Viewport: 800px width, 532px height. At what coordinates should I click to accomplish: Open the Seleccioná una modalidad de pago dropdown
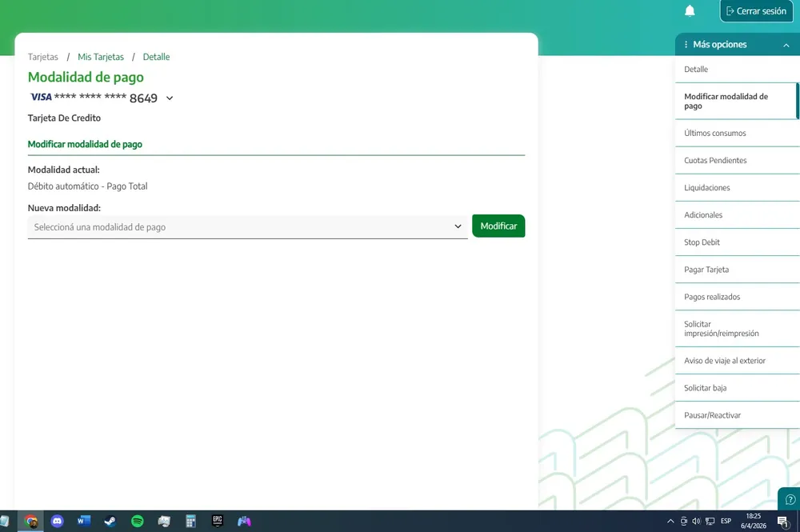pos(247,227)
